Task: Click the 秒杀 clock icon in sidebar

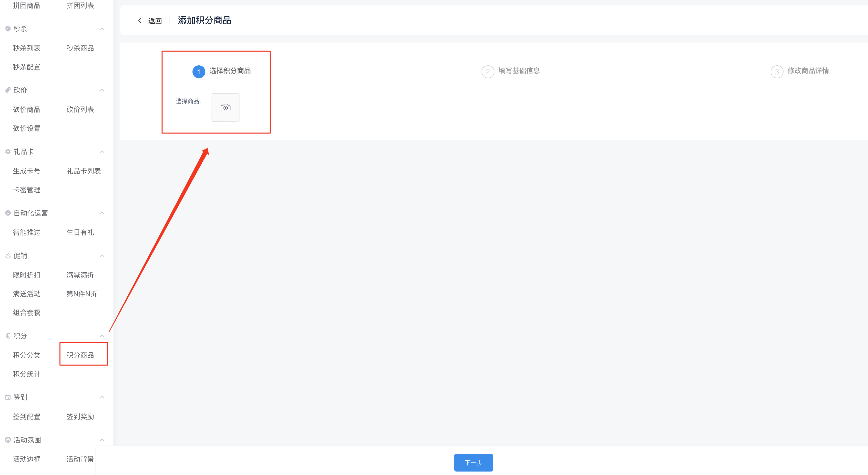Action: [8, 29]
